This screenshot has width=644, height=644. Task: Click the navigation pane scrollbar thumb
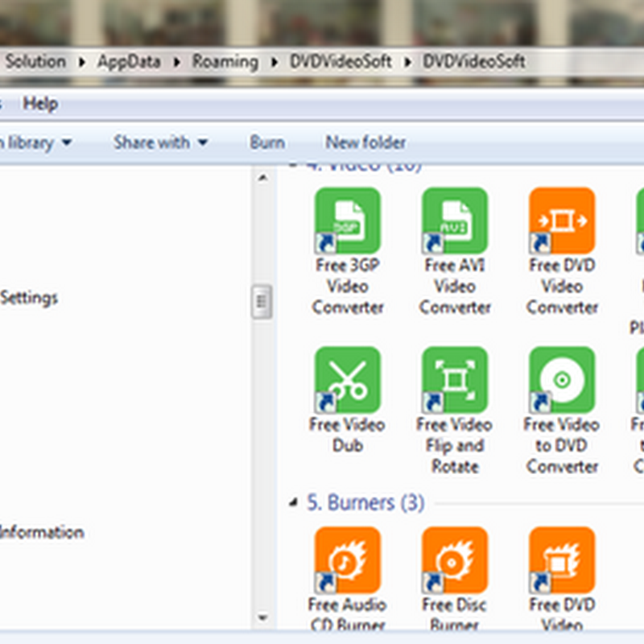[262, 302]
